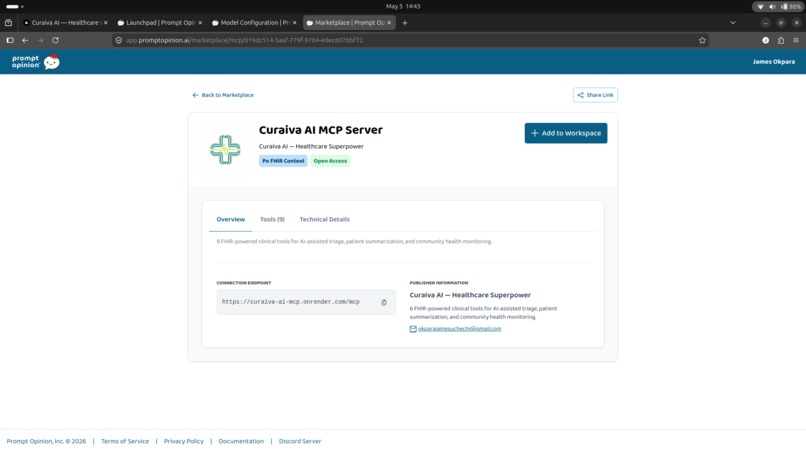Open a new browser tab
806x453 pixels.
tap(405, 23)
